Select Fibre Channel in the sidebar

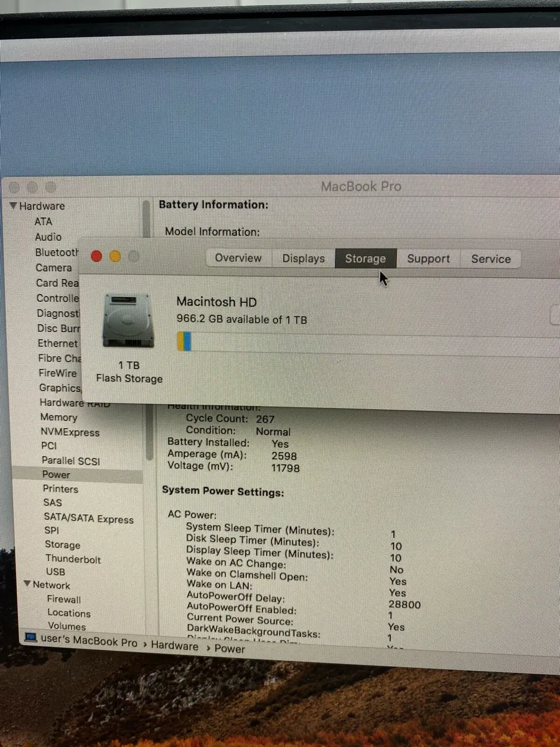tap(60, 358)
